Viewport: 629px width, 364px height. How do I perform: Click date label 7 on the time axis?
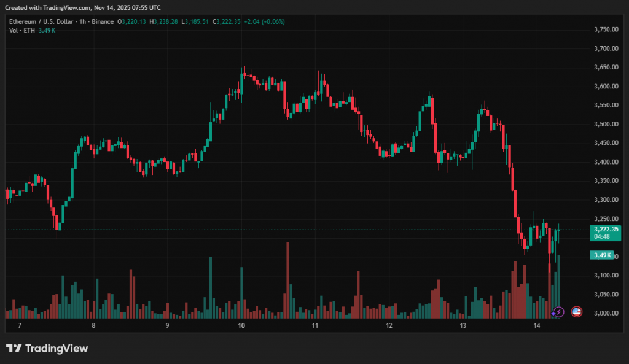click(x=20, y=325)
